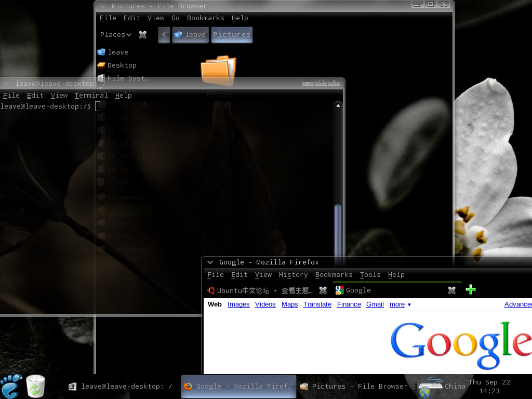The image size is (532, 399).
Task: Open the Photos folder icon
Action: pyautogui.click(x=219, y=71)
